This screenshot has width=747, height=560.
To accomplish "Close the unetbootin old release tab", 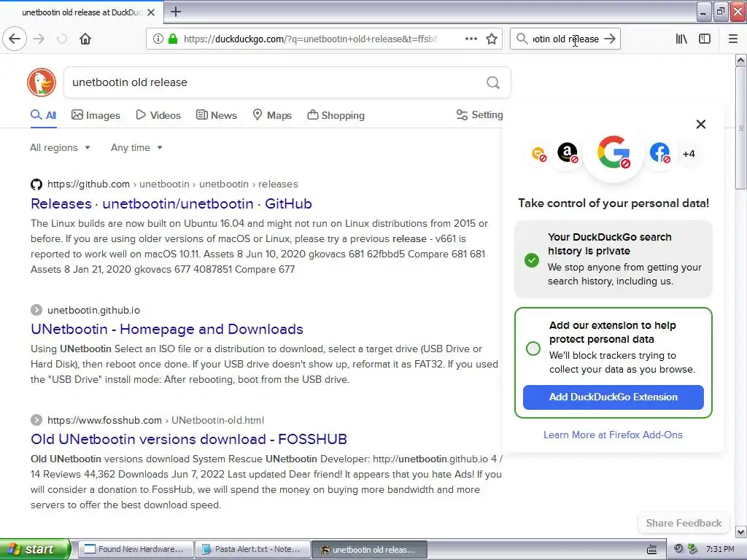I will [151, 12].
